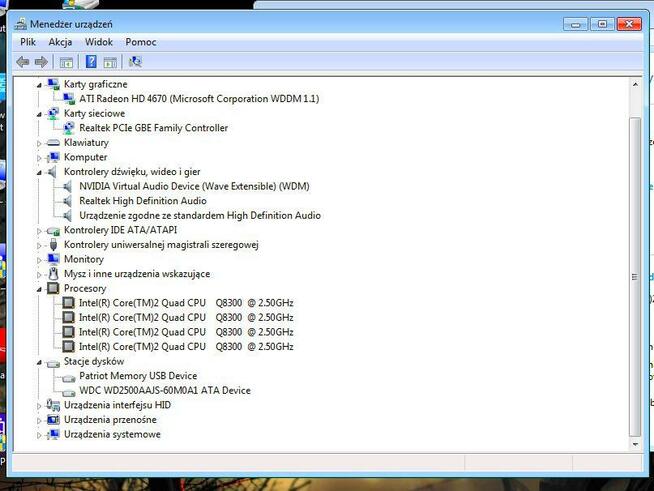Click the Realtek High Definition Audio speaker icon
Image resolution: width=654 pixels, height=491 pixels.
pos(68,201)
